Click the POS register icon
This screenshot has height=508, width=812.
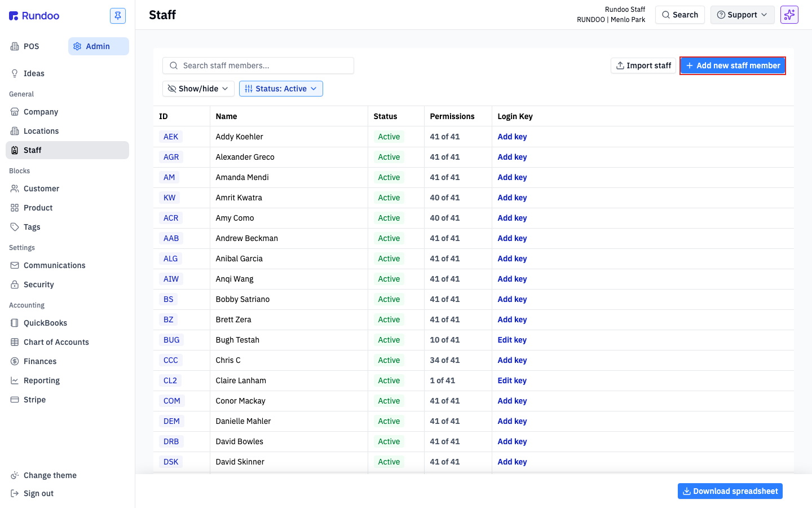(15, 46)
